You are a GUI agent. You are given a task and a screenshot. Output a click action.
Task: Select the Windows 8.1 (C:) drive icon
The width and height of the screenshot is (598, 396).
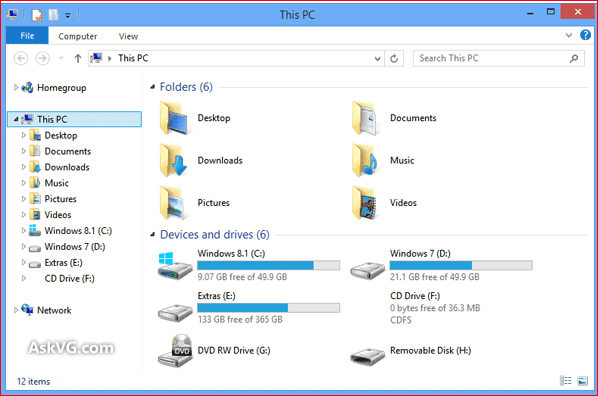coord(175,266)
